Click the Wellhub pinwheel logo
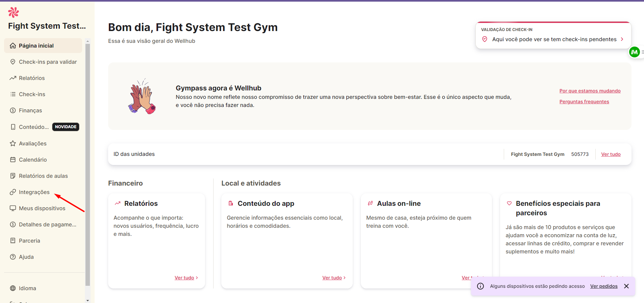This screenshot has width=644, height=303. [14, 12]
